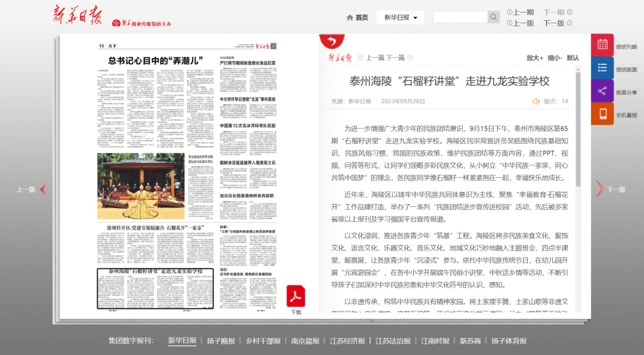This screenshot has width=644, height=355.
Task: Download the page via PDF icon
Action: pos(296,297)
